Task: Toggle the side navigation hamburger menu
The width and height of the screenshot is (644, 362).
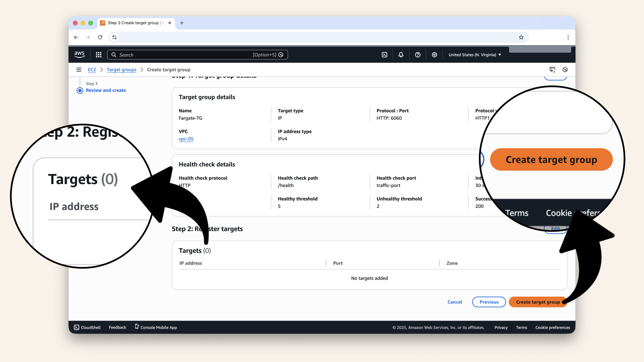Action: 79,69
